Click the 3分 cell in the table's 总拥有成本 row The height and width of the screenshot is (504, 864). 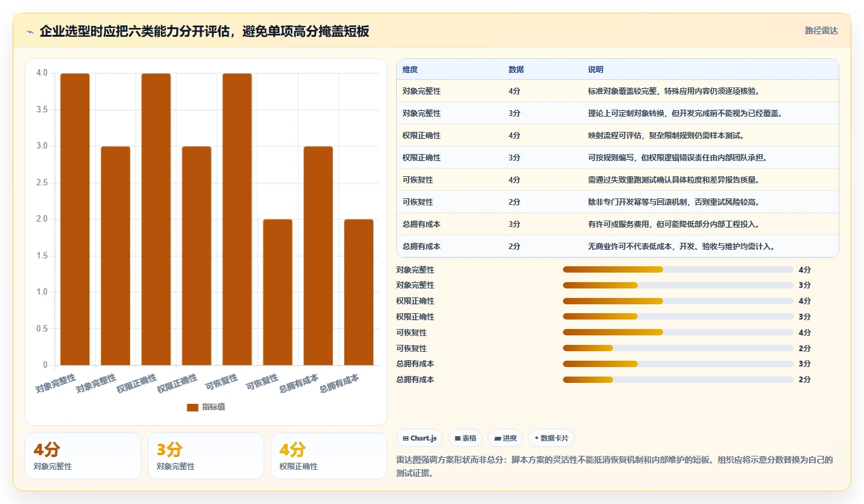point(514,224)
